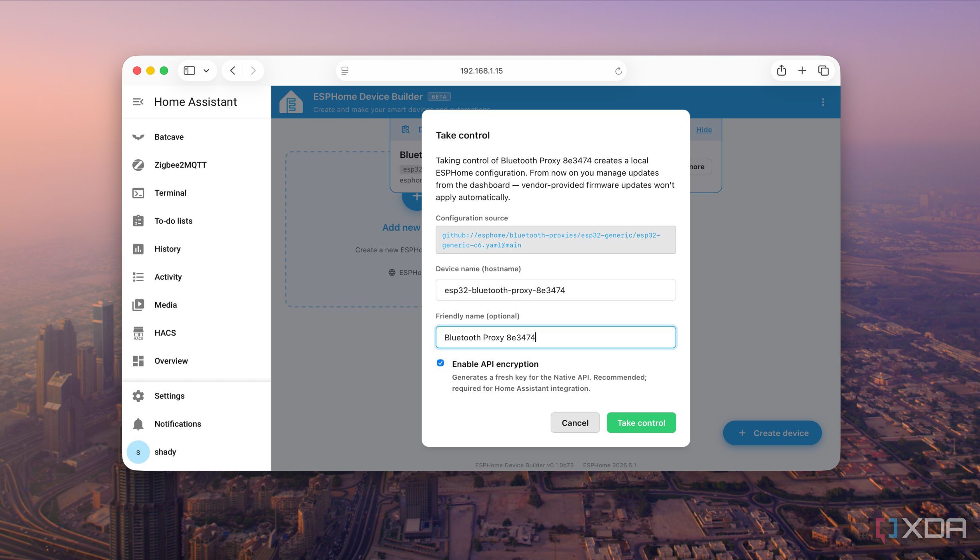
Task: Reload the page in Safari address bar
Action: pyautogui.click(x=618, y=71)
